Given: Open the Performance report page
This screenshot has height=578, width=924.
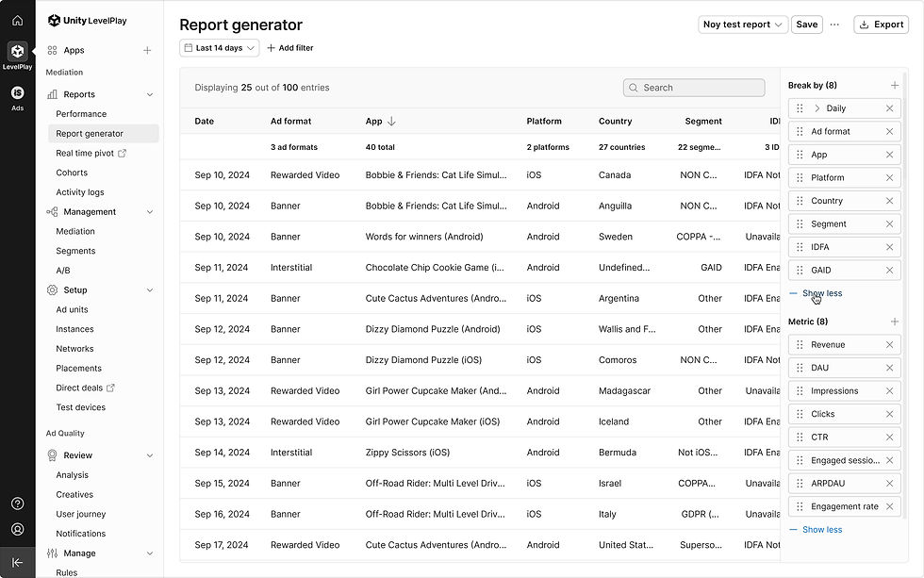Looking at the screenshot, I should pyautogui.click(x=81, y=114).
